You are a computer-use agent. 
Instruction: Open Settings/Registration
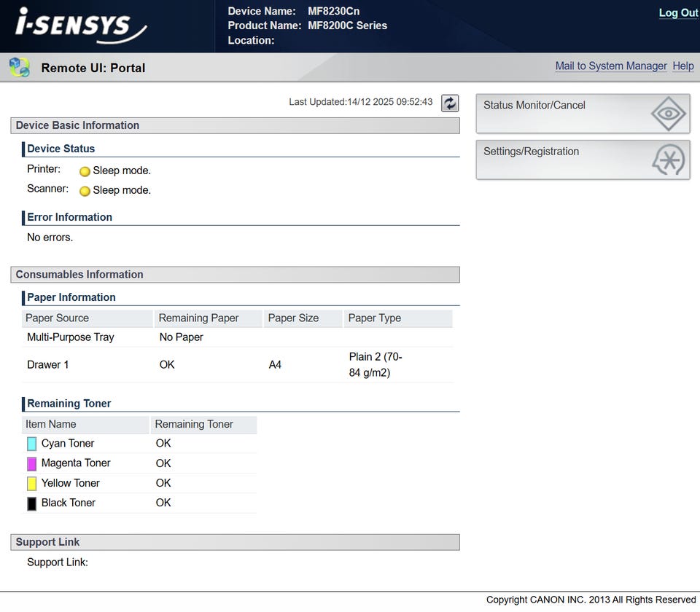pos(583,160)
